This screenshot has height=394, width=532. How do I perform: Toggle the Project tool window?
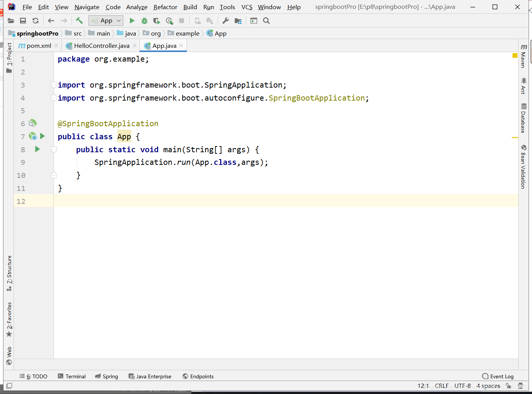pyautogui.click(x=9, y=57)
